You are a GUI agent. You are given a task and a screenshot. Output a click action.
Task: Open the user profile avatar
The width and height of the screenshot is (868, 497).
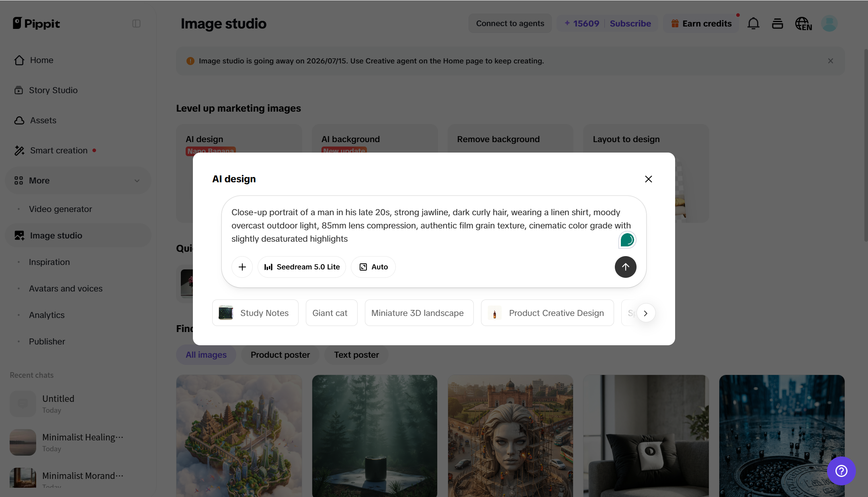coord(829,24)
